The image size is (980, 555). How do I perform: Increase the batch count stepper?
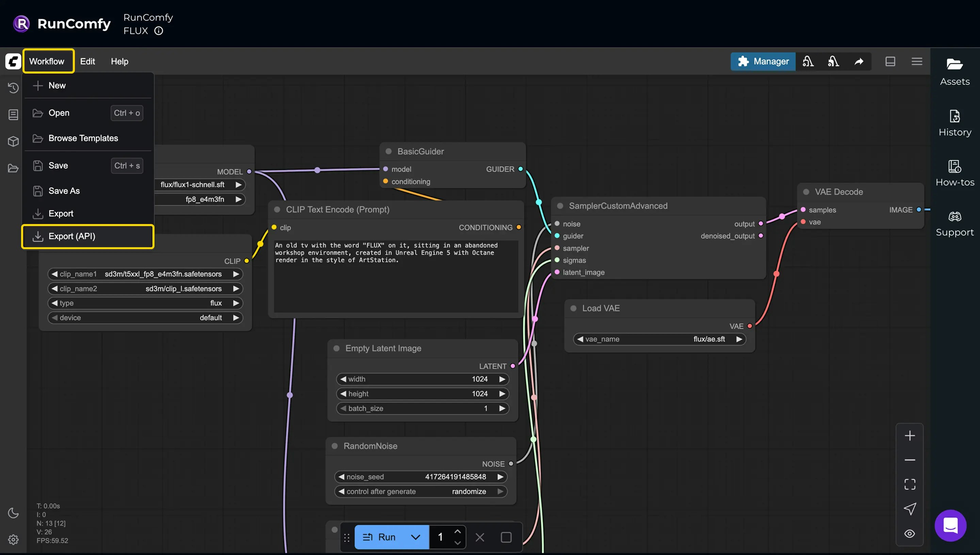click(458, 532)
